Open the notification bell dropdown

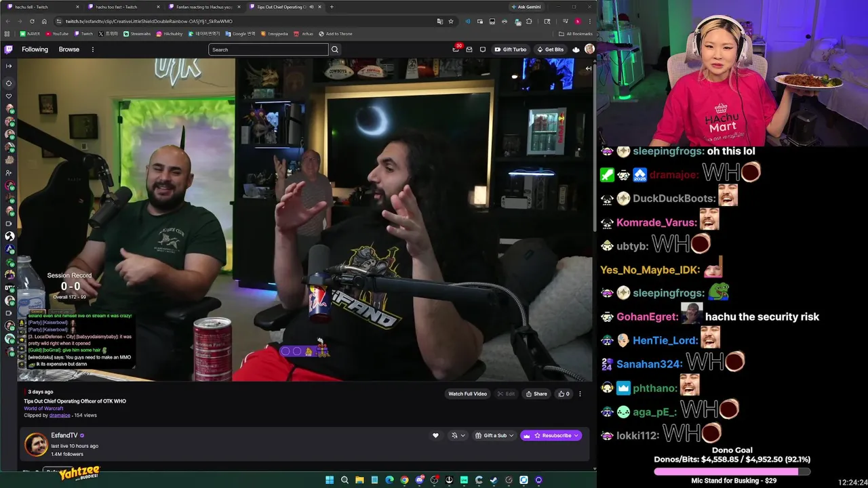pyautogui.click(x=458, y=436)
